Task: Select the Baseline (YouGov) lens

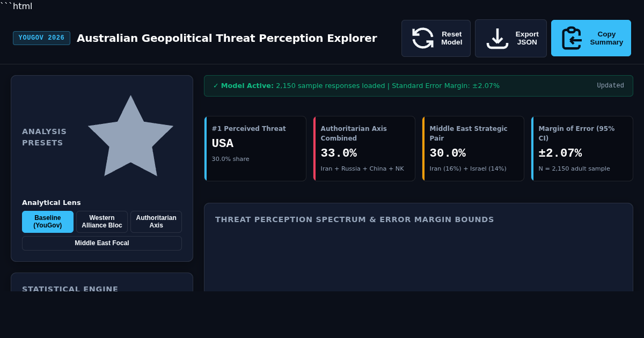Action: pyautogui.click(x=48, y=222)
